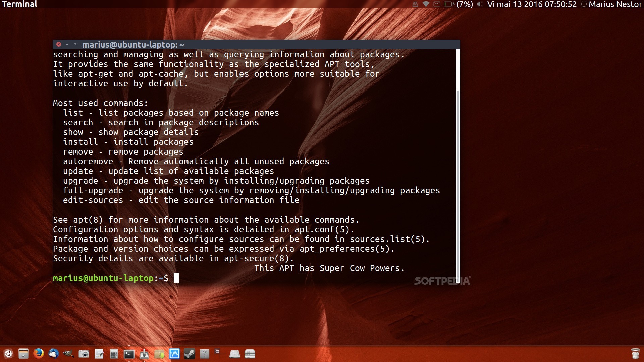Click 'This APT has Super Cow Powers.'
This screenshot has width=644, height=362.
329,268
